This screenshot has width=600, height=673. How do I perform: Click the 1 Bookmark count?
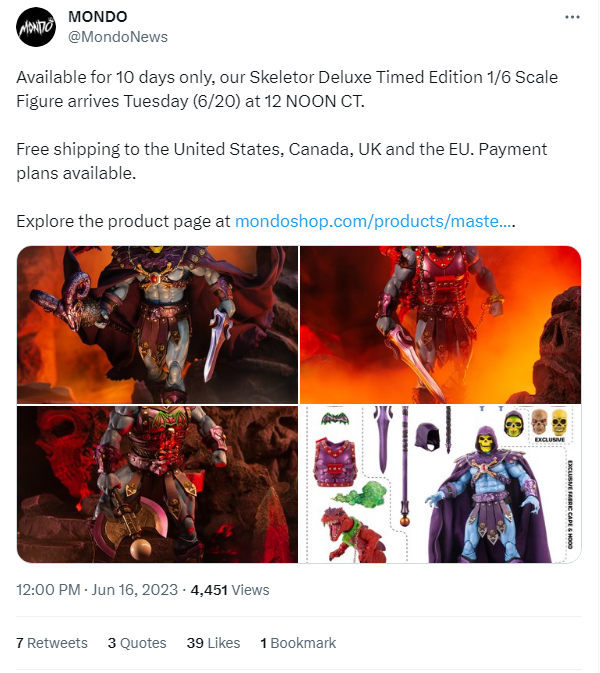[298, 643]
